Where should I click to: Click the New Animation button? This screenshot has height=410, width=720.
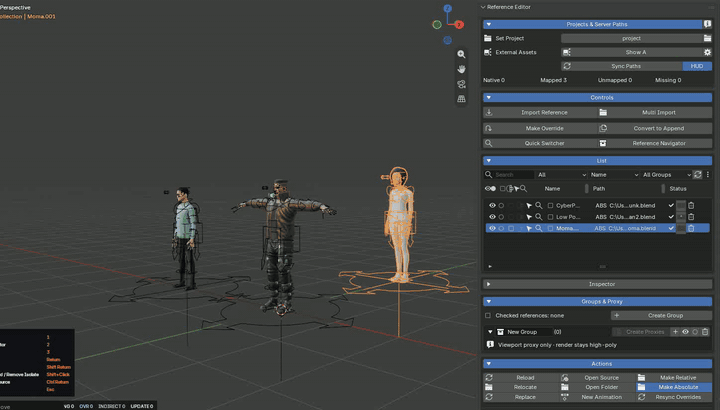(597, 397)
